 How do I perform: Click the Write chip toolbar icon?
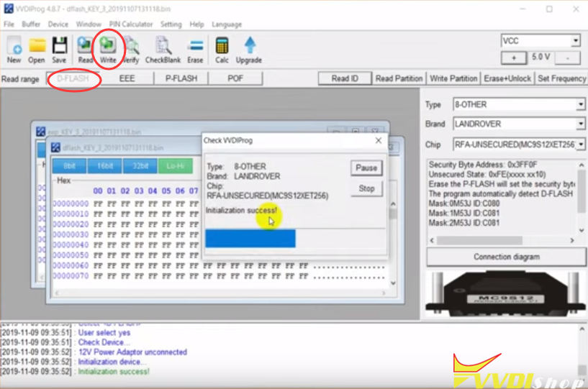[108, 50]
